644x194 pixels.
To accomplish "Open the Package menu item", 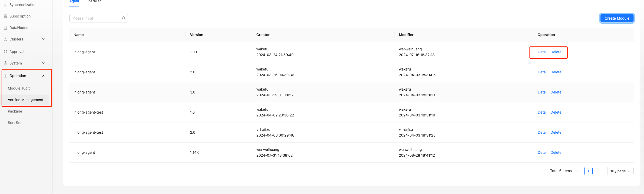I will pyautogui.click(x=15, y=111).
